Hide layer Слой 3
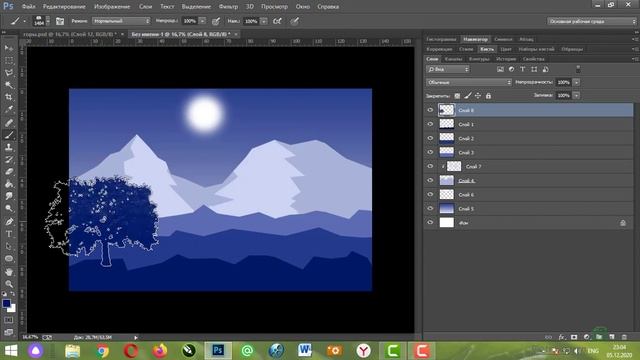The width and height of the screenshot is (640, 360). click(430, 152)
